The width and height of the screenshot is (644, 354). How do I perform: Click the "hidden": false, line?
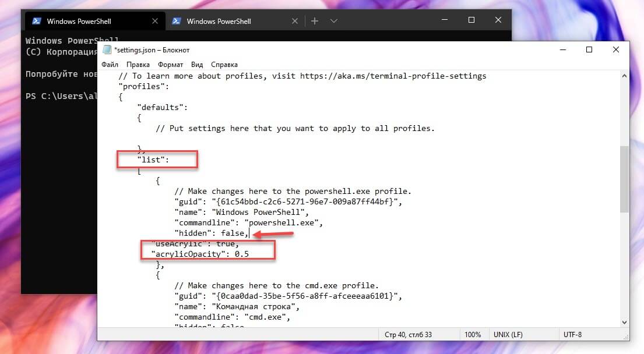(x=212, y=233)
